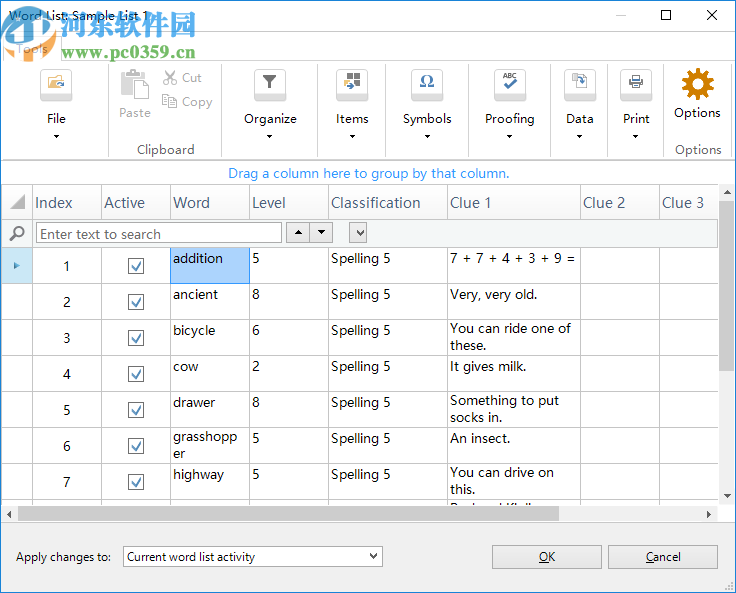This screenshot has width=736, height=593.
Task: Select the word cell bicycle
Action: [x=210, y=338]
